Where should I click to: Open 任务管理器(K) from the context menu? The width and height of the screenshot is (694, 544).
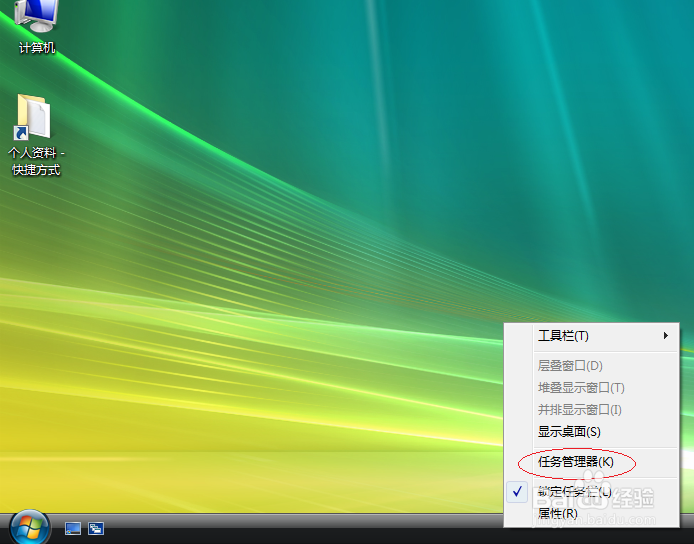591,462
